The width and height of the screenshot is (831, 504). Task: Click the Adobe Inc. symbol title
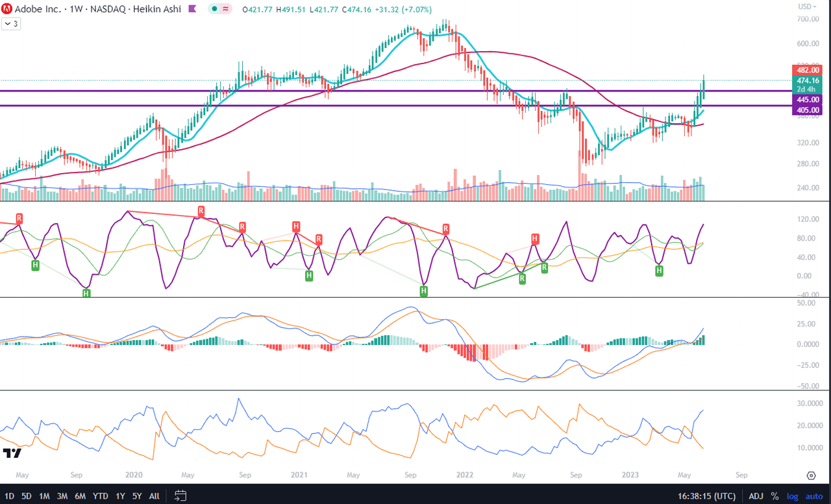click(x=38, y=9)
